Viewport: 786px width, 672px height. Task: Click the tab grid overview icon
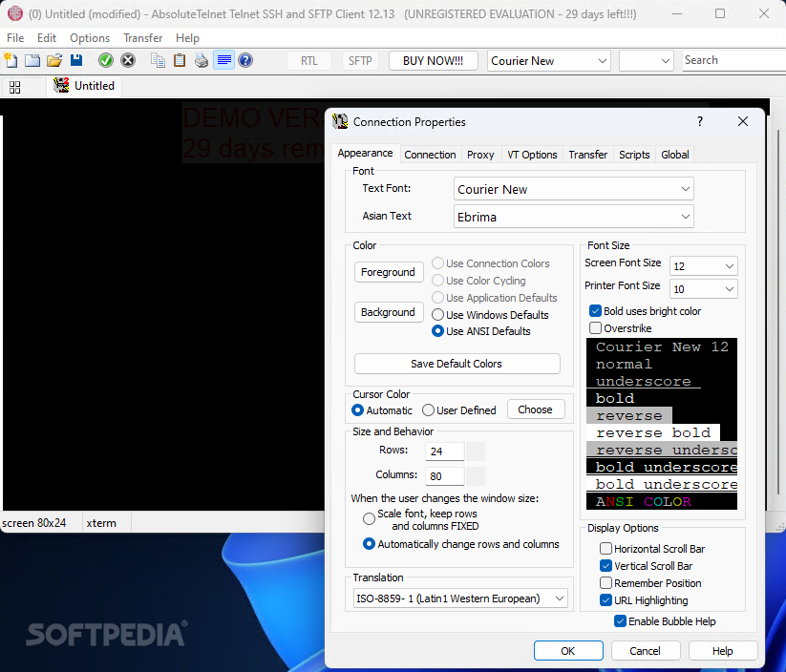[x=15, y=87]
